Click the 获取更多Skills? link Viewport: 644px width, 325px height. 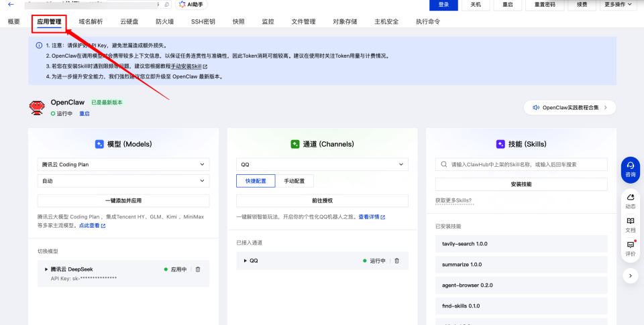pyautogui.click(x=453, y=200)
